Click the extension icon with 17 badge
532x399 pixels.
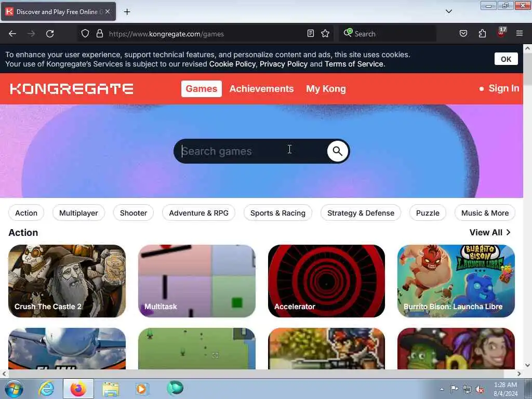501,33
